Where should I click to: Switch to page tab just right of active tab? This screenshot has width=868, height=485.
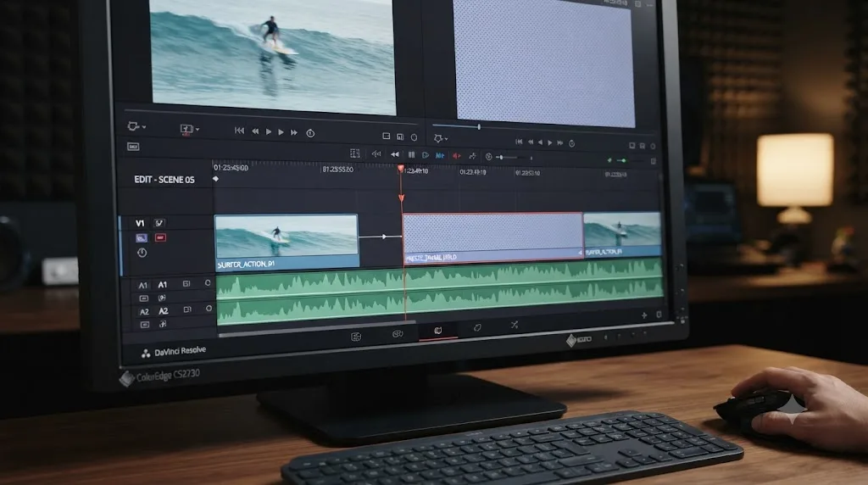pos(477,328)
